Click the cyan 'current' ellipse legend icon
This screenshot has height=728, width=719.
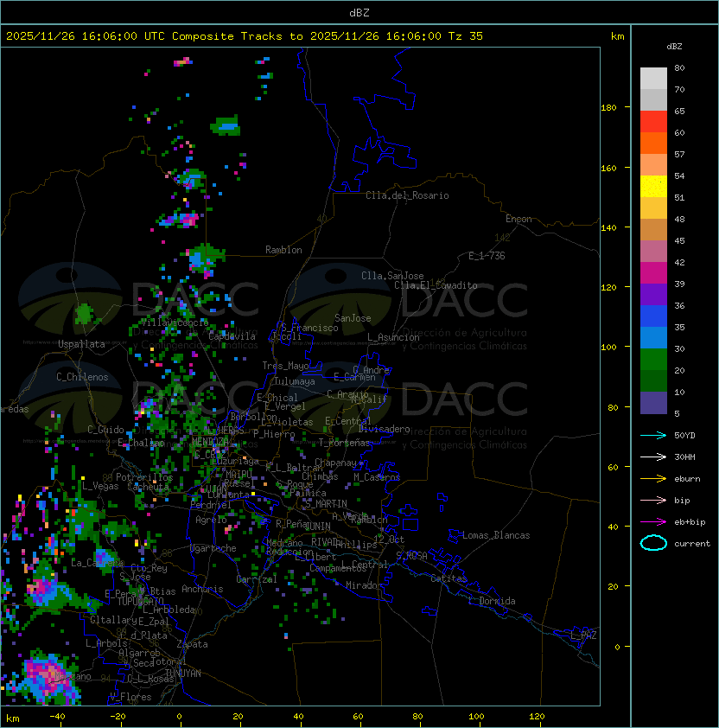[653, 543]
